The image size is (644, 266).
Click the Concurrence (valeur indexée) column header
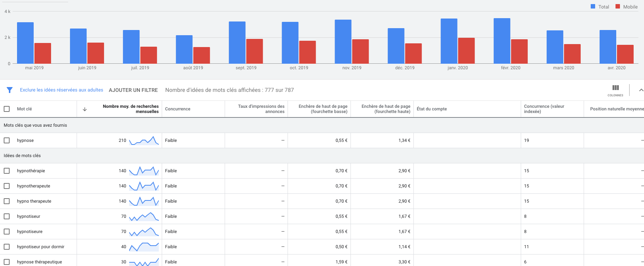(544, 109)
